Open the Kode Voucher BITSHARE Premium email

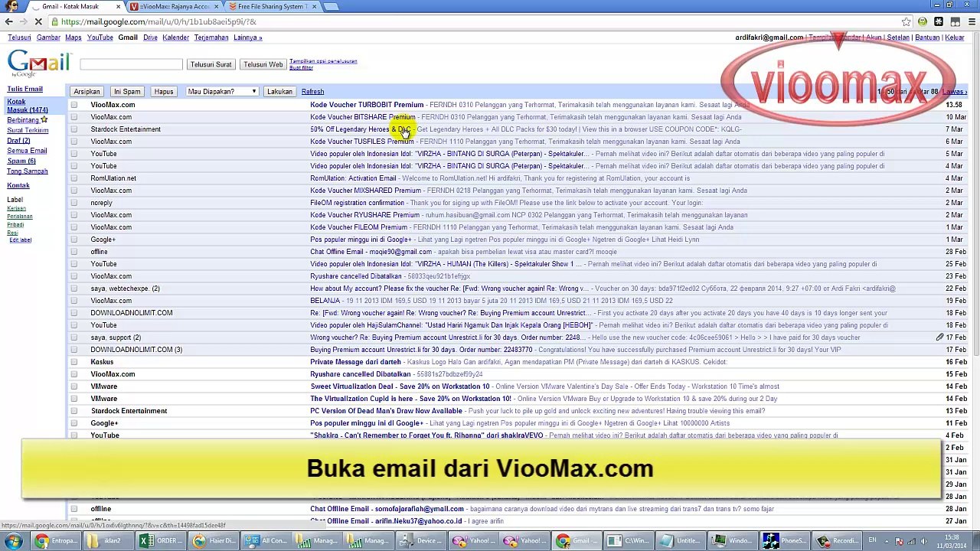363,117
